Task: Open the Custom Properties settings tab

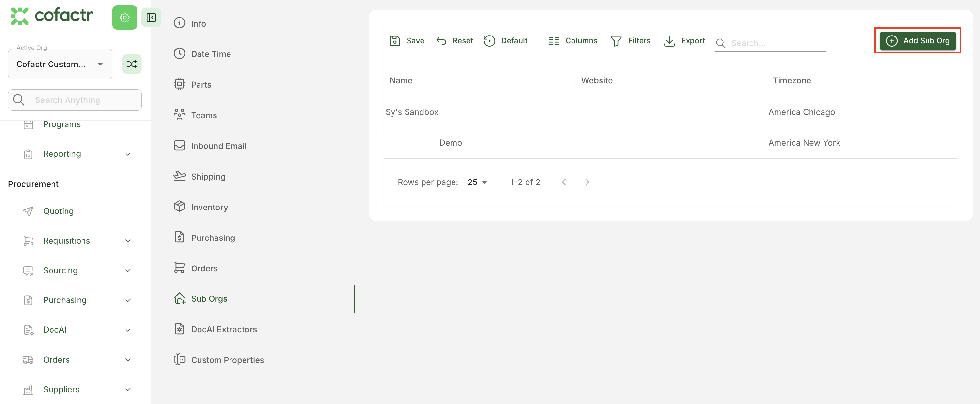Action: click(227, 360)
